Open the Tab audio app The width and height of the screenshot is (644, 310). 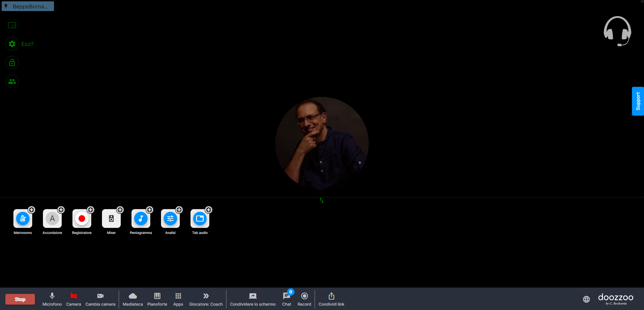[200, 219]
